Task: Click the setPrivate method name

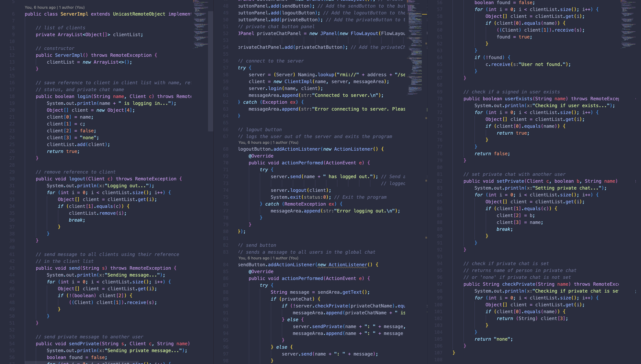Action: (510, 181)
